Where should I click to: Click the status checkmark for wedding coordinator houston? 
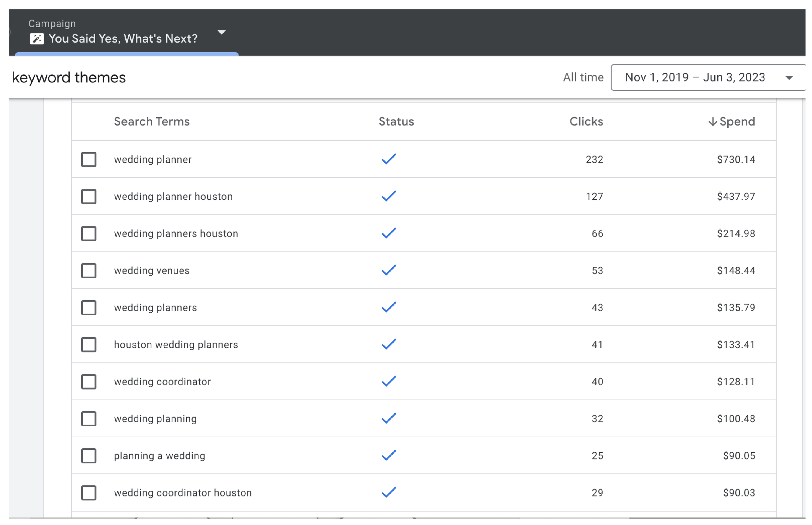click(x=389, y=493)
